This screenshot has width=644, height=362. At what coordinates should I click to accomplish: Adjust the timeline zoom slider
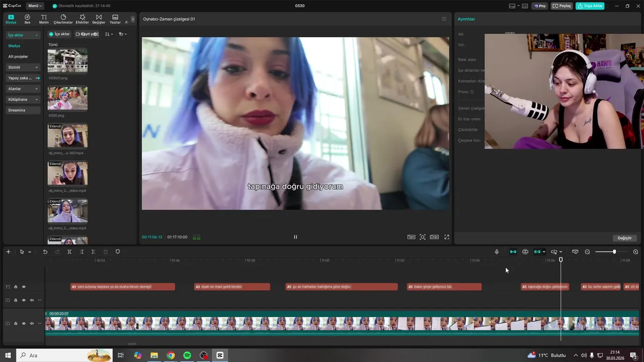click(x=614, y=252)
